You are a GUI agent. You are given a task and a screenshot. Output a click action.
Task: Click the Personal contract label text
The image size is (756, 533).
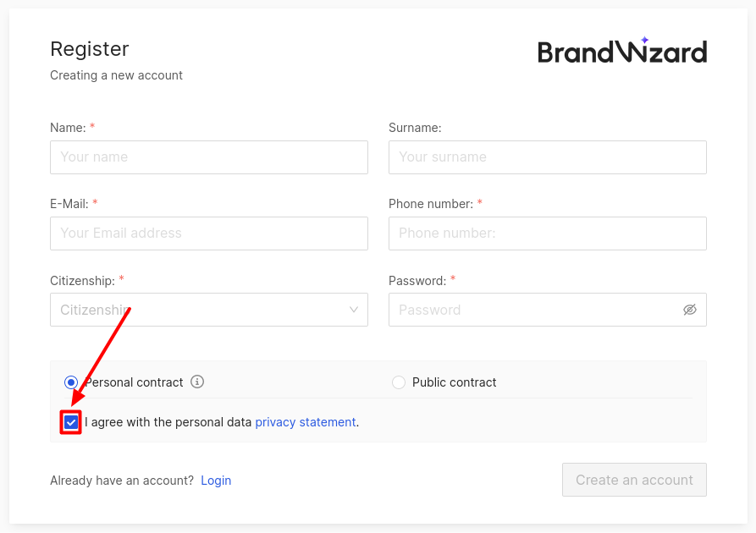[134, 382]
